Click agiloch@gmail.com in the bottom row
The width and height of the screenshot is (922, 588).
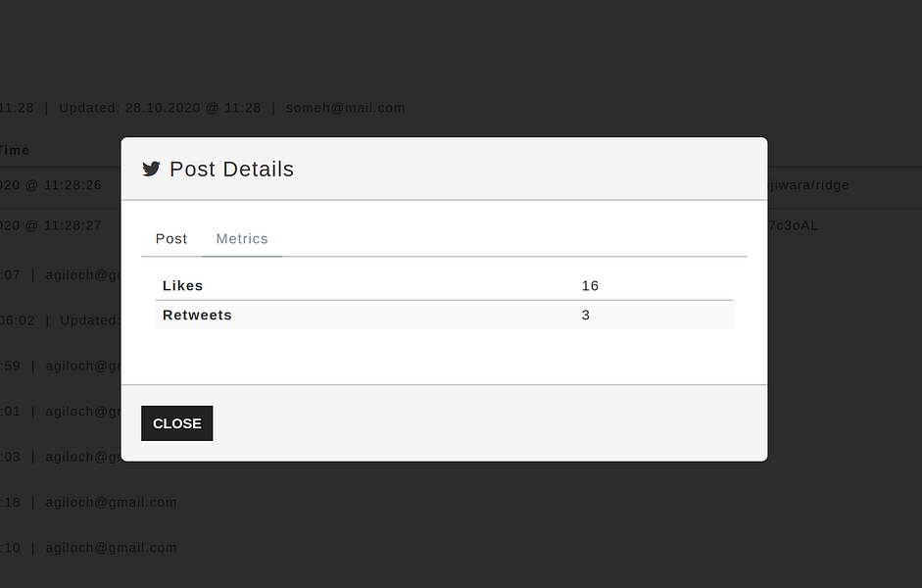[x=111, y=548]
